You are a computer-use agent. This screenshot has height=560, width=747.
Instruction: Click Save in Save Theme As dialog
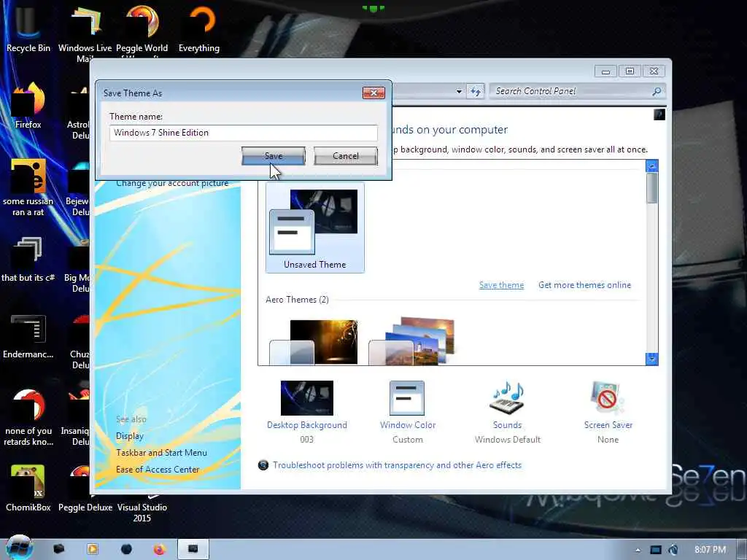click(x=274, y=156)
